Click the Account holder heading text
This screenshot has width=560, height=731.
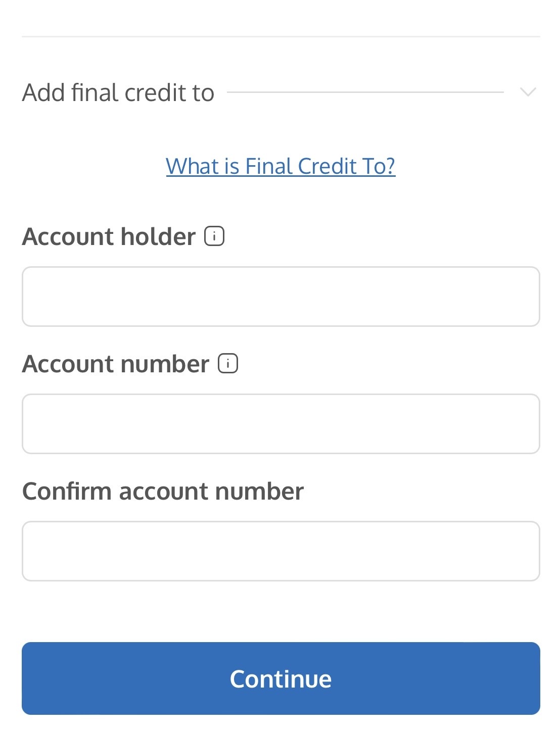tap(109, 236)
